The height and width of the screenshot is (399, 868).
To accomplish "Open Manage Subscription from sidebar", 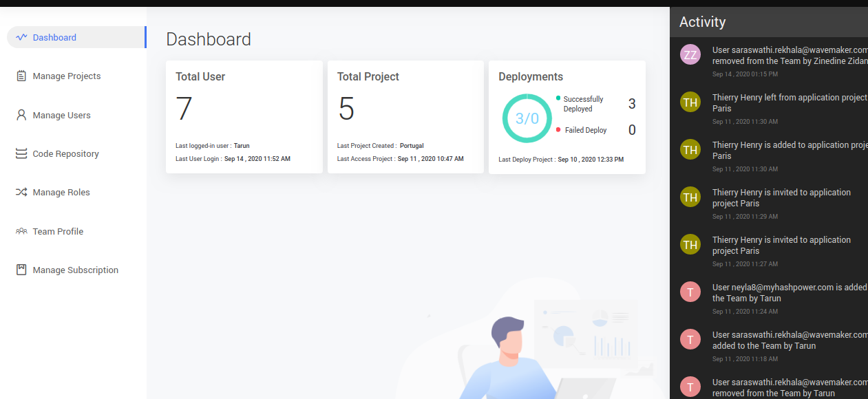I will (x=76, y=270).
